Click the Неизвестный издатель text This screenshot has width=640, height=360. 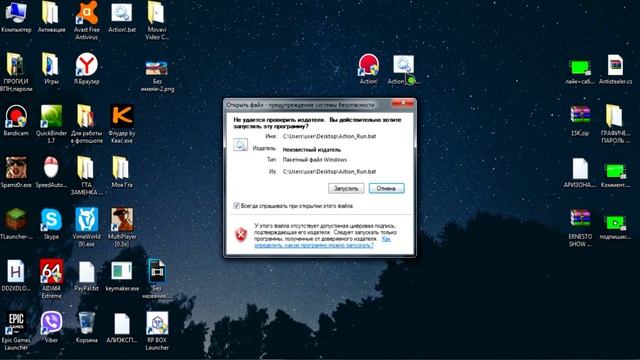coord(311,149)
